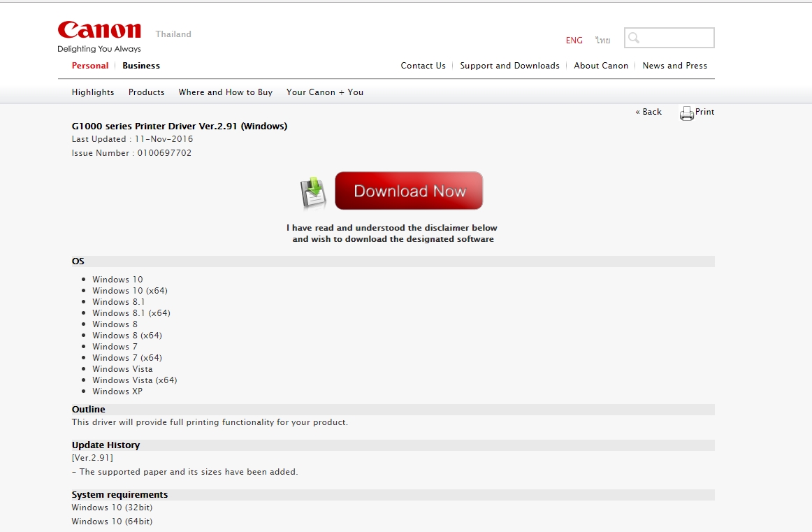Switch language to Thai (ไทย)
The height and width of the screenshot is (532, 812).
(x=602, y=41)
